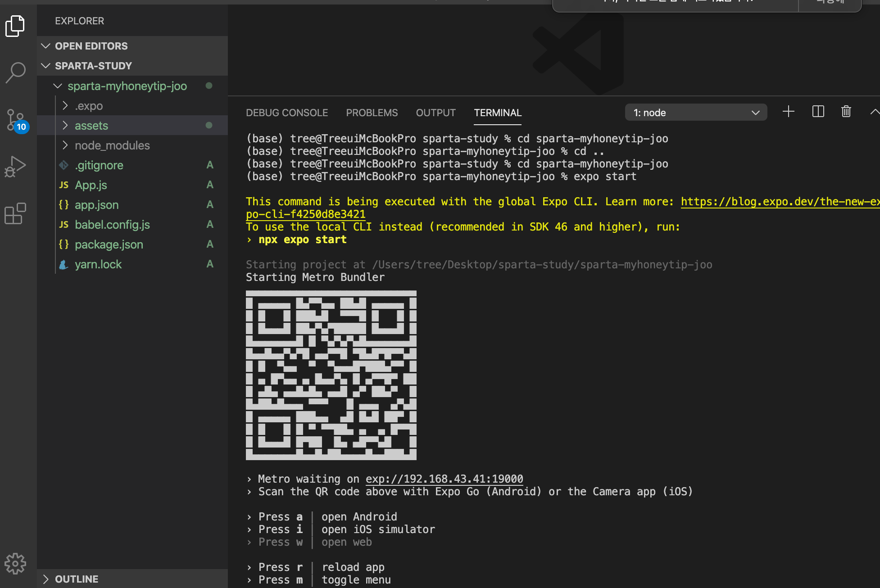Maximize panel with the up chevron

[874, 112]
